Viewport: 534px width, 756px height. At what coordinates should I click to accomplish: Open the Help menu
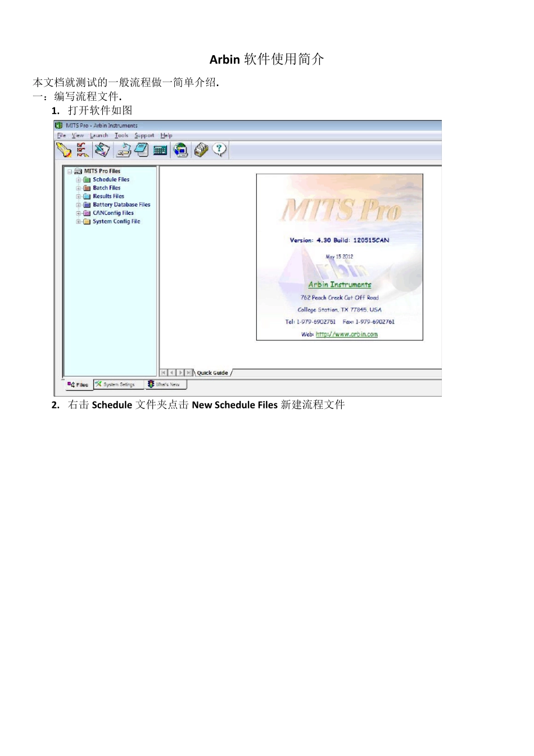pos(166,136)
